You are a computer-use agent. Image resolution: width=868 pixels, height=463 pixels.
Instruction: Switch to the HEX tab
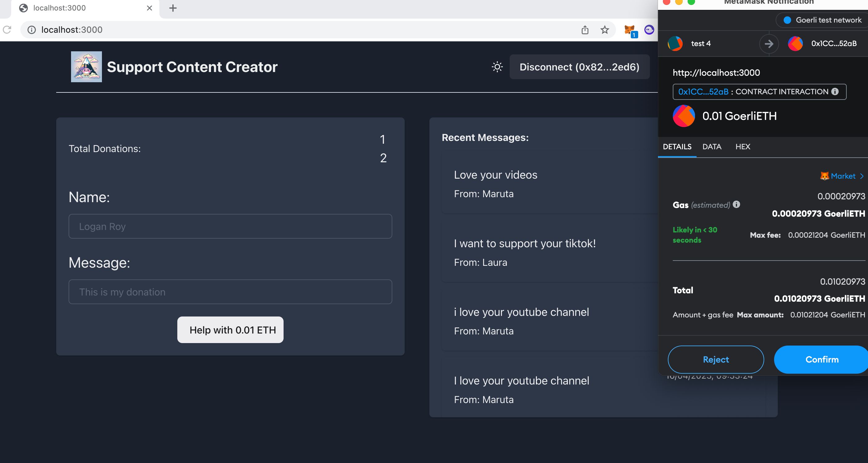coord(743,147)
